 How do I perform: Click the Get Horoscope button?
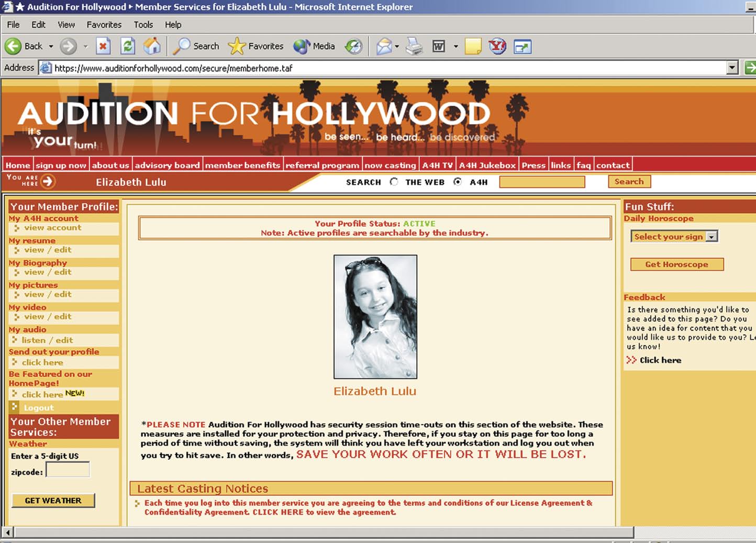tap(677, 264)
